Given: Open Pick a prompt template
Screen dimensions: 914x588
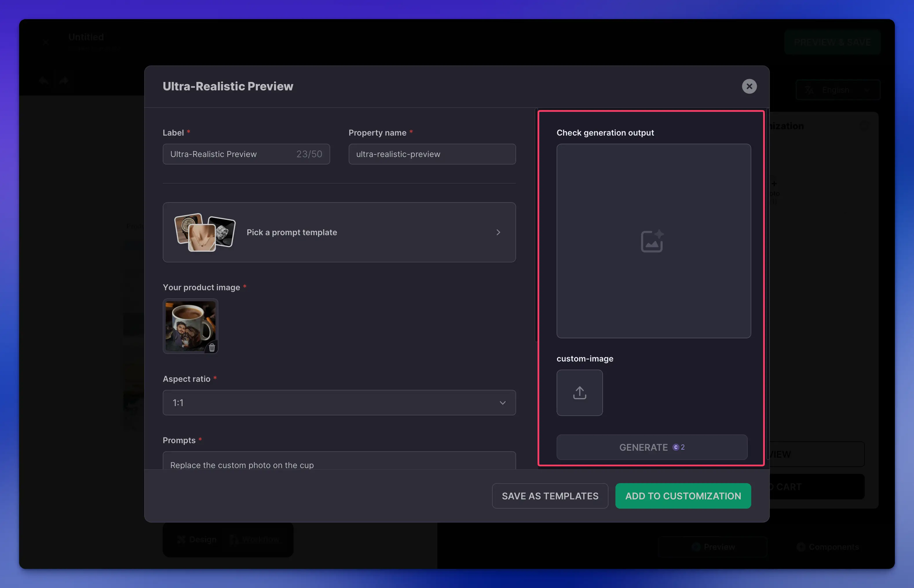Looking at the screenshot, I should tap(292, 232).
